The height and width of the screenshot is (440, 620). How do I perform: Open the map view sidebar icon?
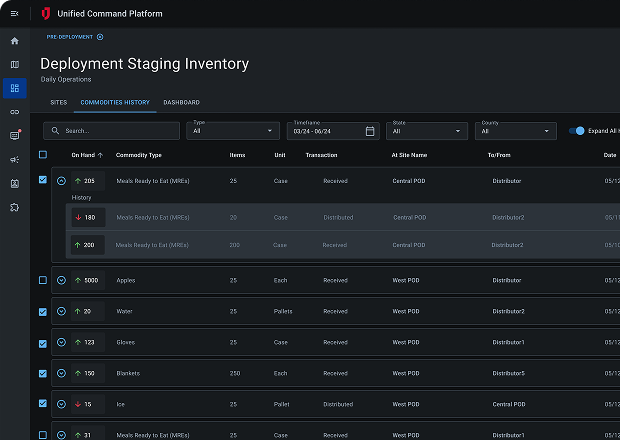pos(14,64)
